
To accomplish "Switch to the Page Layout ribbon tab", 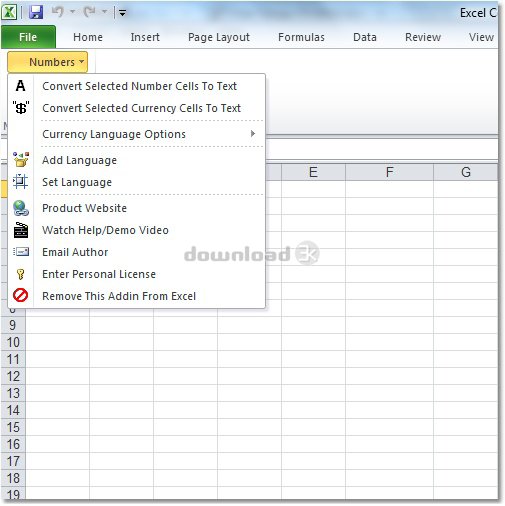I will click(x=219, y=37).
